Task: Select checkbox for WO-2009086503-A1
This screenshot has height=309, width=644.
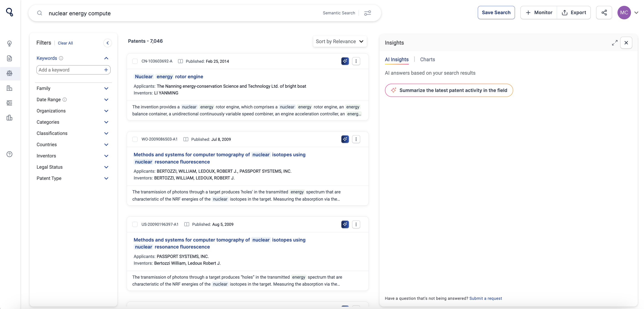Action: tap(135, 139)
